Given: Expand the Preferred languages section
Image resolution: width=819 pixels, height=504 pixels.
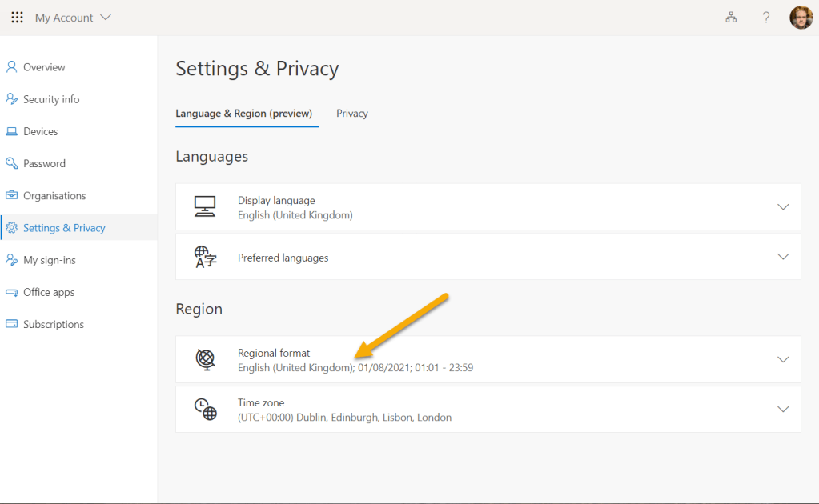Looking at the screenshot, I should [783, 256].
